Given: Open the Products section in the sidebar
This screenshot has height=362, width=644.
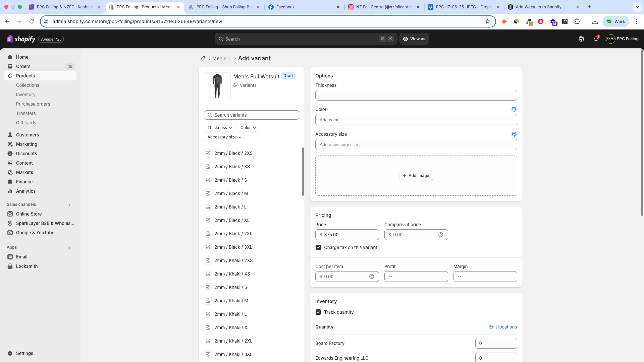Looking at the screenshot, I should pyautogui.click(x=25, y=76).
